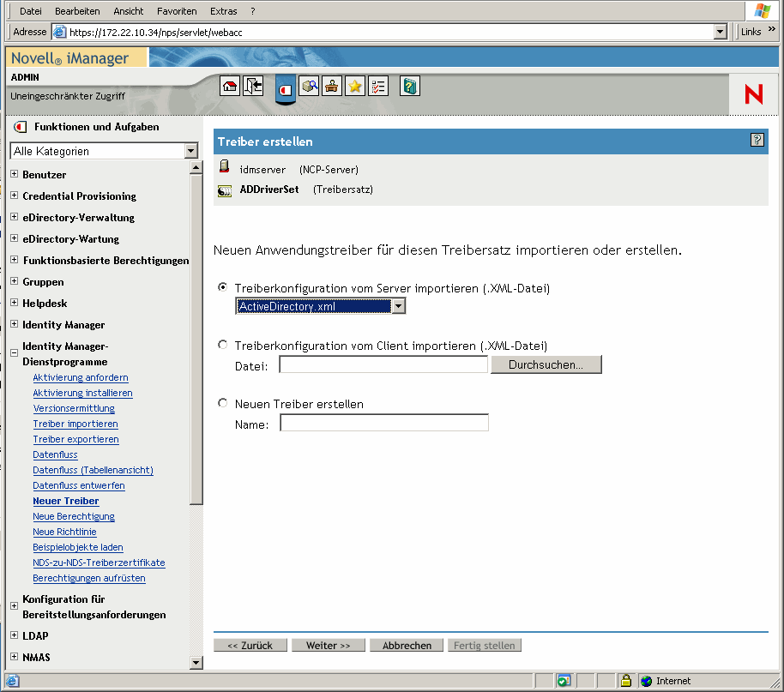
Task: Select the Funktionen und Aufgaben icon
Action: click(x=285, y=87)
